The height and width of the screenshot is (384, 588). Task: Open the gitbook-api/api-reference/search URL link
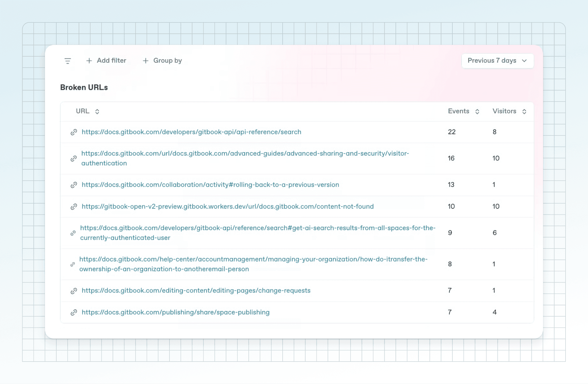click(x=191, y=132)
